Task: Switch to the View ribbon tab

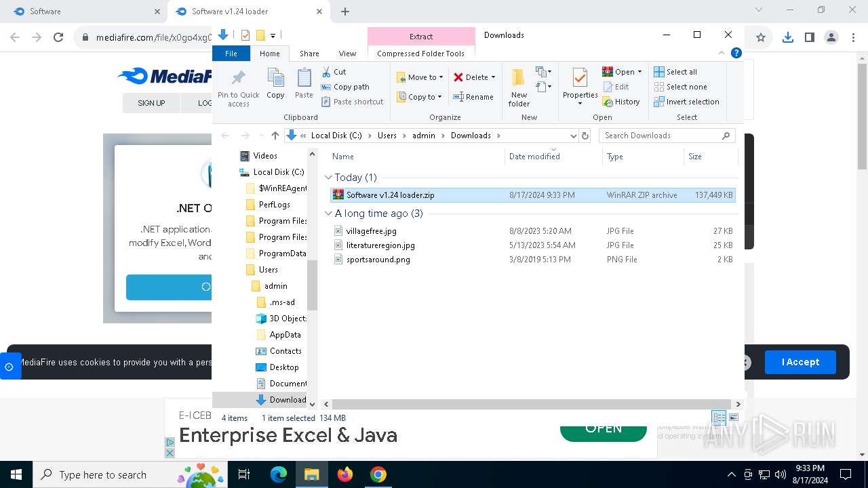Action: (347, 54)
